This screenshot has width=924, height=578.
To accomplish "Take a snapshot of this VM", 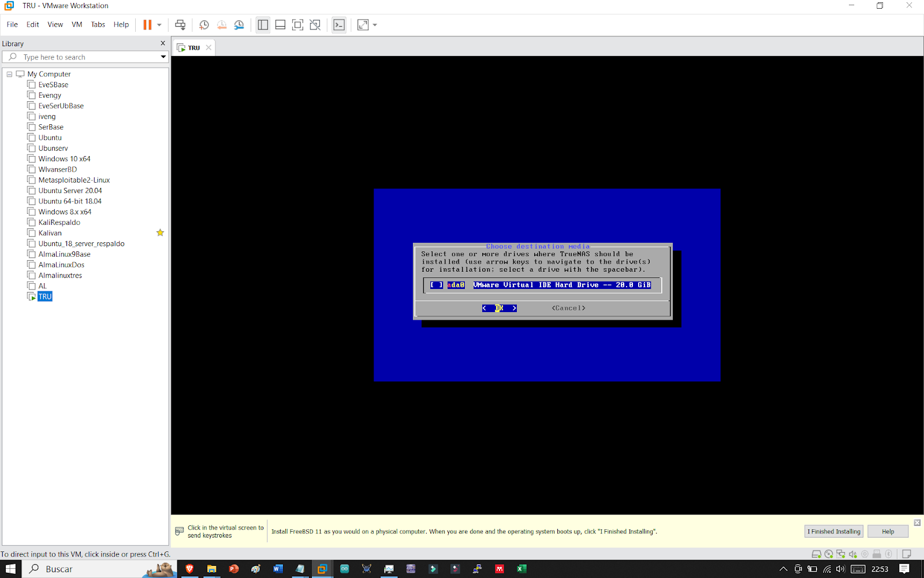I will [x=204, y=25].
